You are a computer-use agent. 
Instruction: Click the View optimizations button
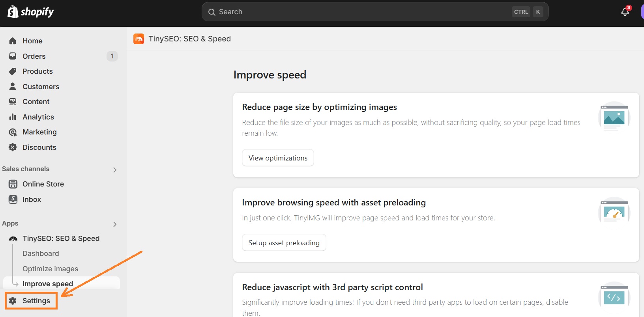point(278,158)
